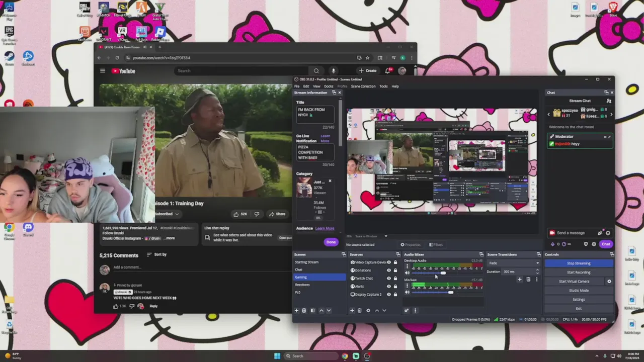Click Stop Streaming button
This screenshot has height=362, width=644.
point(579,263)
